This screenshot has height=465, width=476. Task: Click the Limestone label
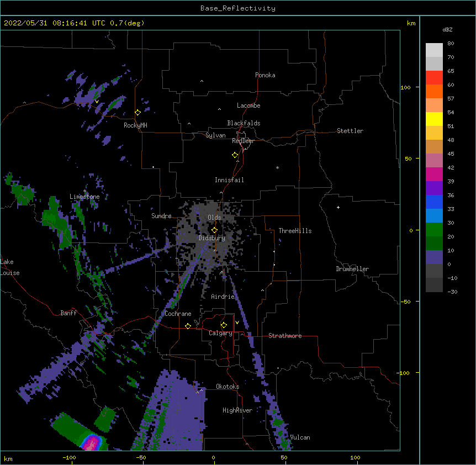click(x=84, y=197)
